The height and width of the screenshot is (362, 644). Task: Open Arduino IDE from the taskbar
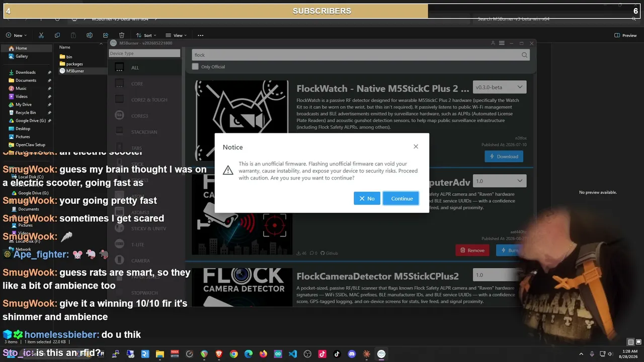pyautogui.click(x=278, y=354)
